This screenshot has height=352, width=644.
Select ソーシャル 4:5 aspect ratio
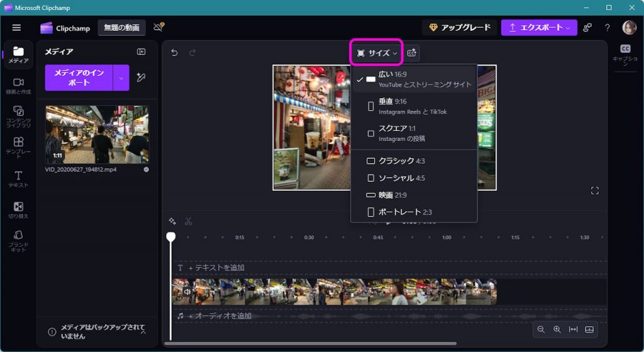tap(414, 178)
